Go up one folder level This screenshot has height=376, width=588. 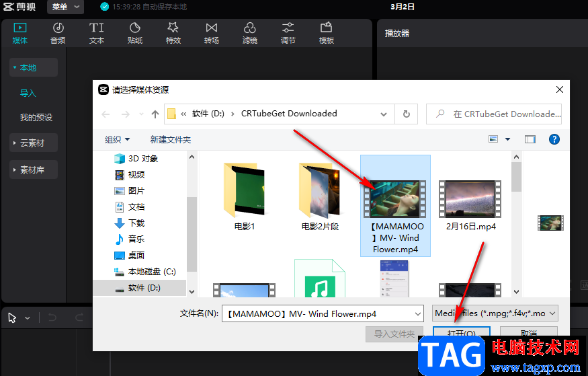[x=155, y=114]
